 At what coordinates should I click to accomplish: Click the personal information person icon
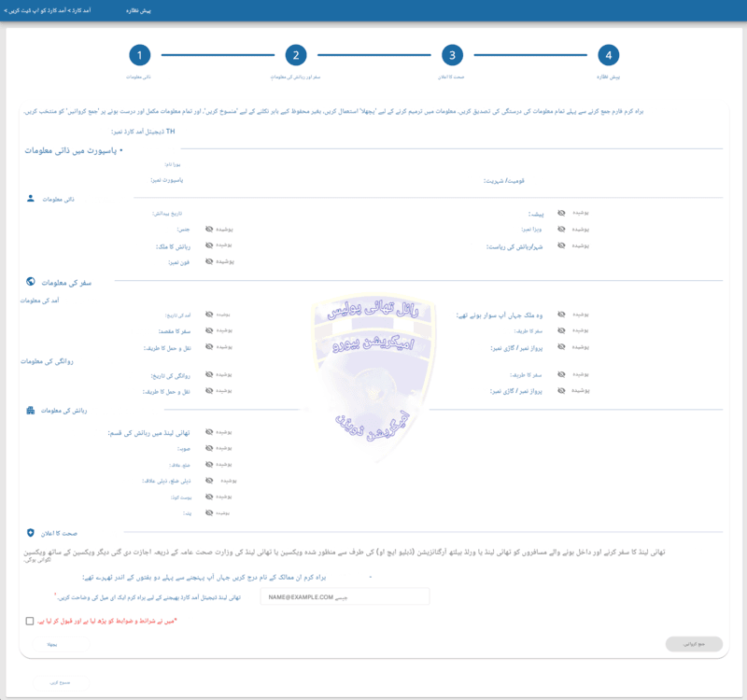31,199
